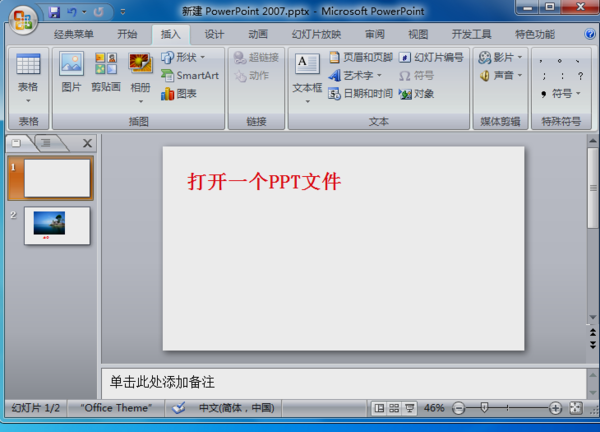Click the 页眉和页脚 header footer icon
Screen dimensions: 600x432
coord(360,57)
